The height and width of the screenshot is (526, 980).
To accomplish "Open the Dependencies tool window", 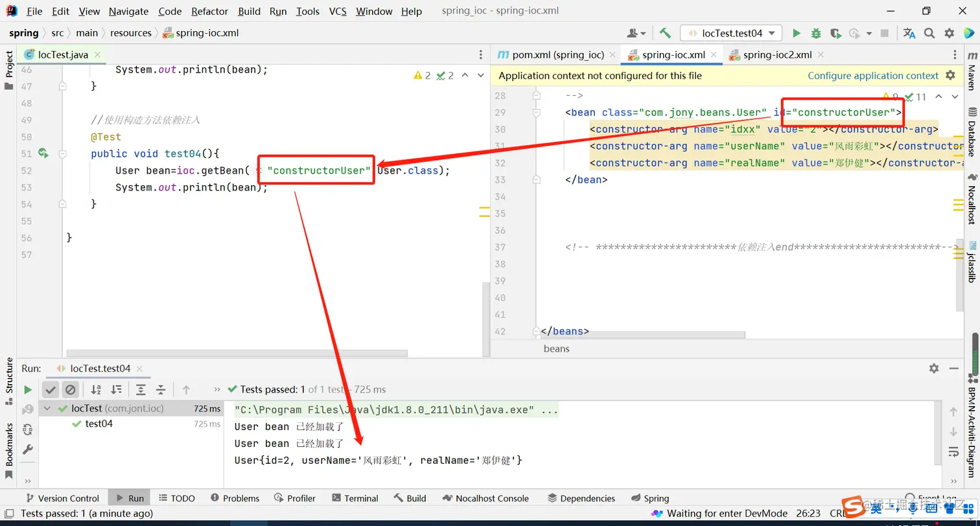I will click(581, 498).
